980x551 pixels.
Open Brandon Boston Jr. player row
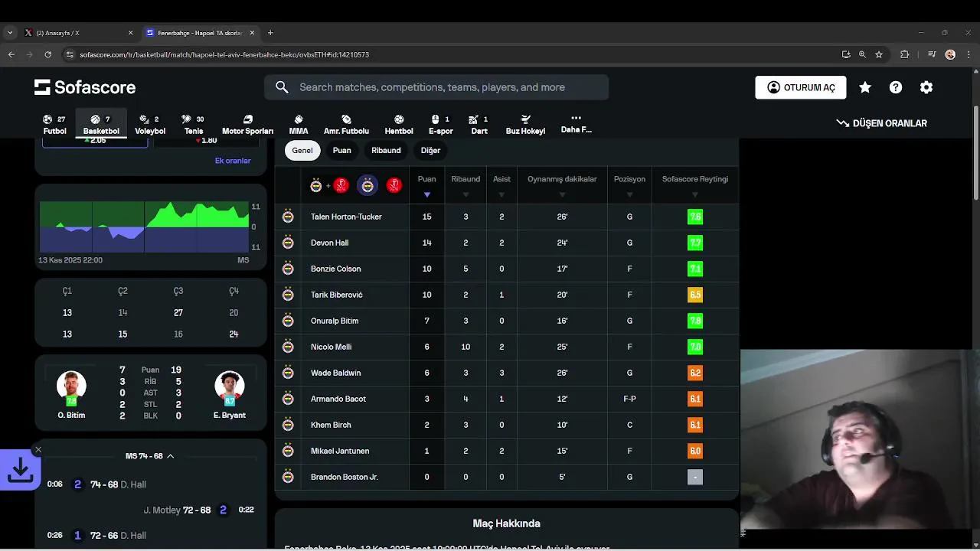pos(507,477)
